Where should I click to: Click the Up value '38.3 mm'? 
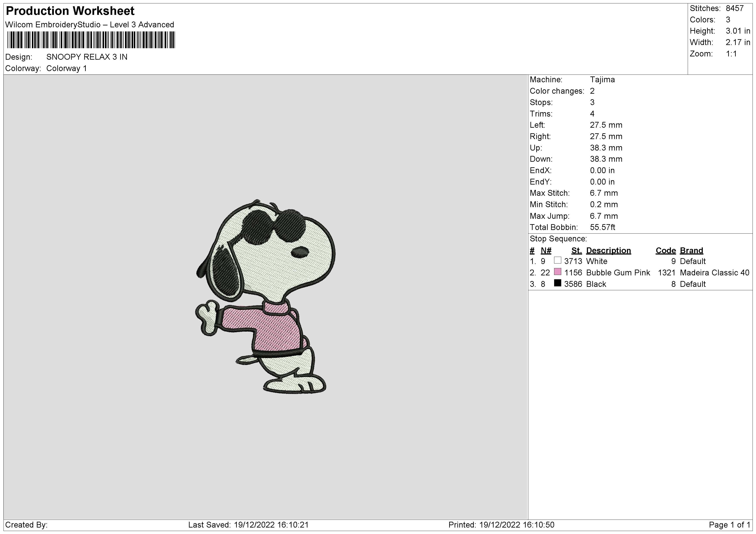[606, 148]
